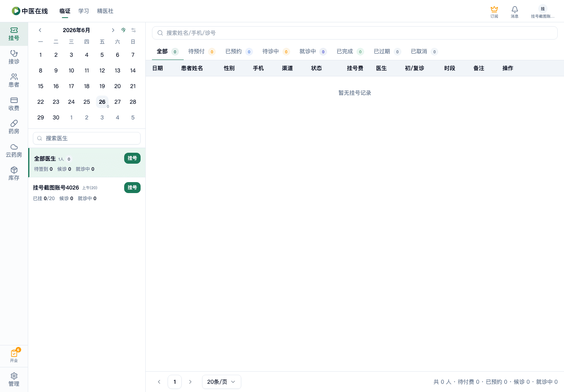
Task: Select June 20 in the calendar
Action: point(117,86)
